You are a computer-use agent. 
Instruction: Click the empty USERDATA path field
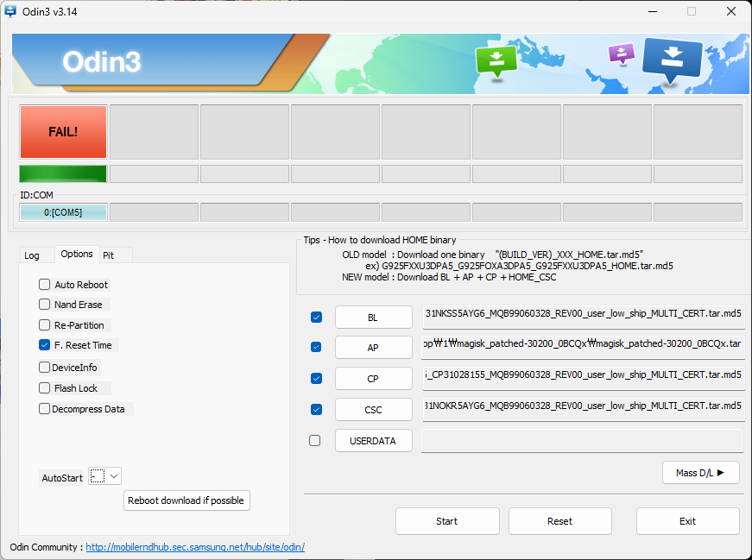(582, 441)
